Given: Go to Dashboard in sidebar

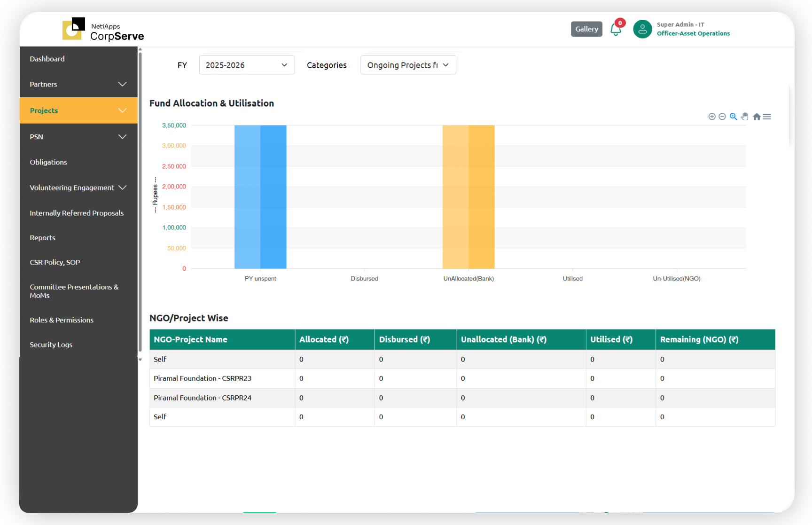Looking at the screenshot, I should point(47,59).
